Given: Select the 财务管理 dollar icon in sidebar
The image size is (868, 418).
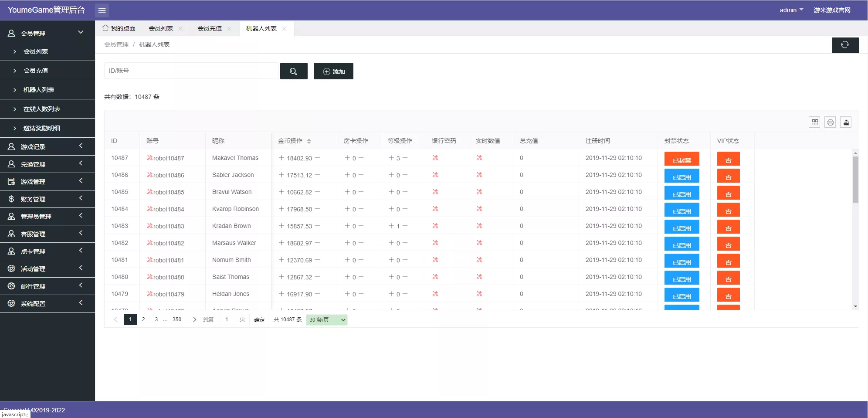Looking at the screenshot, I should pos(11,199).
